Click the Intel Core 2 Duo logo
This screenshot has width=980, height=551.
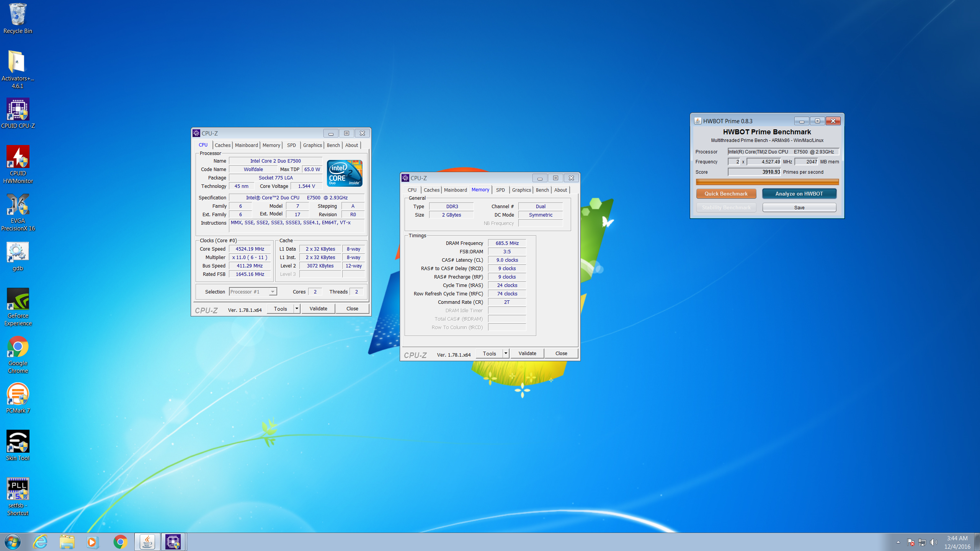(345, 173)
